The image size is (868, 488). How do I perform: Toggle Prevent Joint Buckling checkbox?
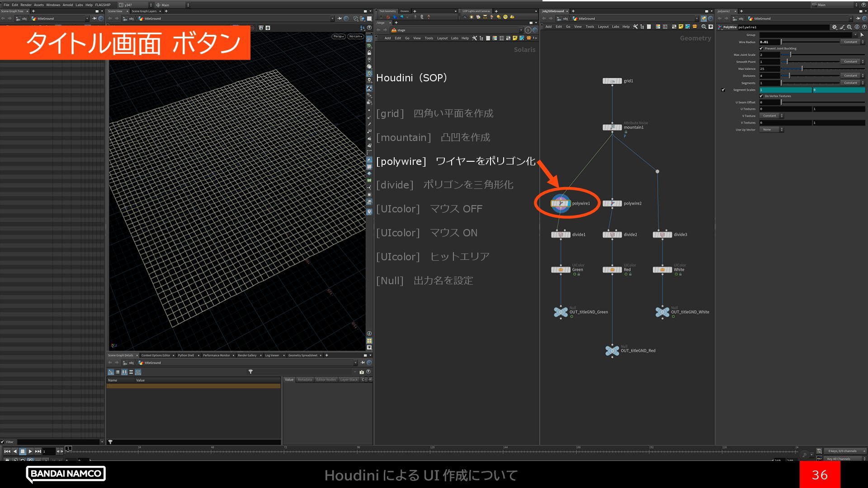(762, 48)
